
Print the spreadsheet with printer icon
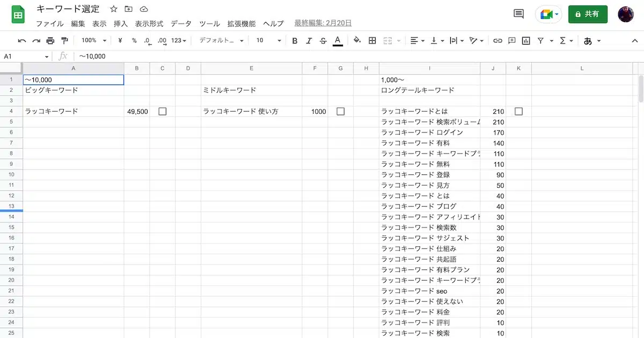[50, 41]
